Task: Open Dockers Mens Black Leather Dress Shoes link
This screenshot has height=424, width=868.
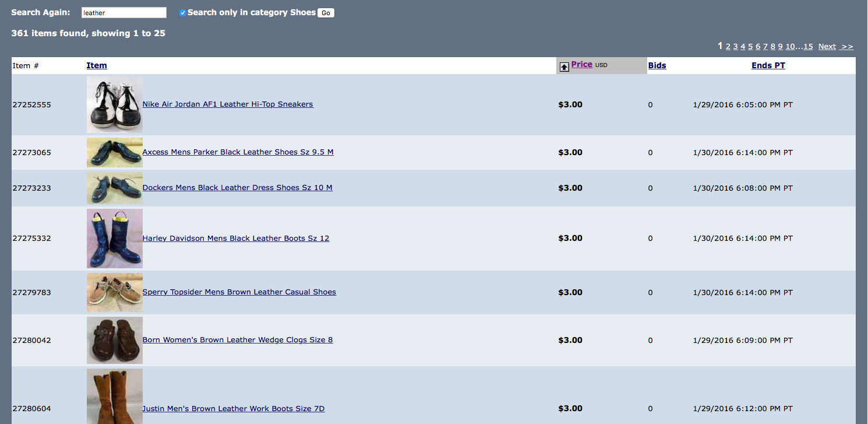Action: pyautogui.click(x=237, y=188)
